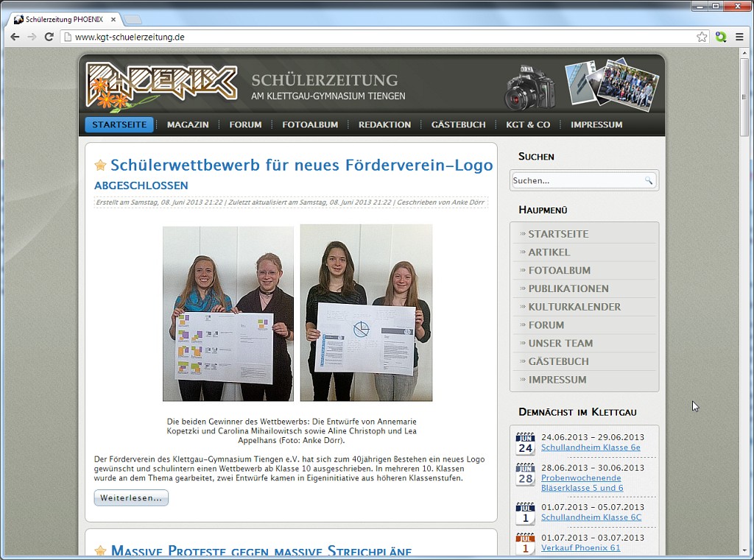Click the date text 01.07.2013 – 05.07.2013
This screenshot has height=560, width=754.
[593, 507]
